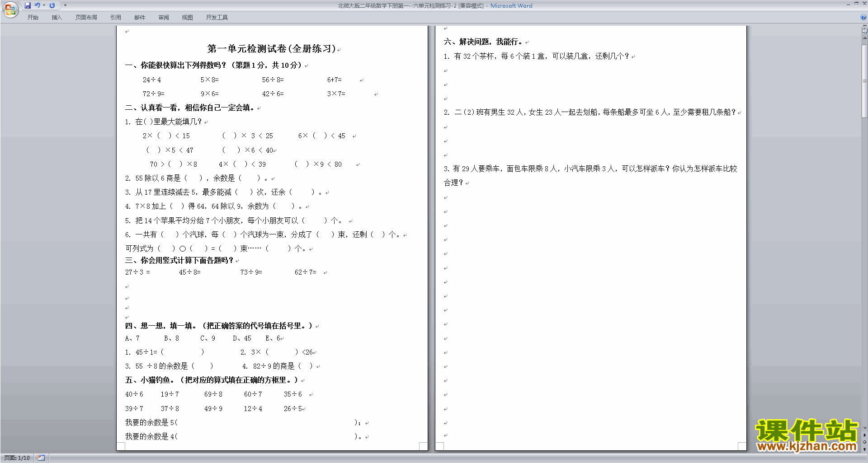Viewport: 868px width, 463px height.
Task: Open the Office button menu
Action: tap(10, 9)
